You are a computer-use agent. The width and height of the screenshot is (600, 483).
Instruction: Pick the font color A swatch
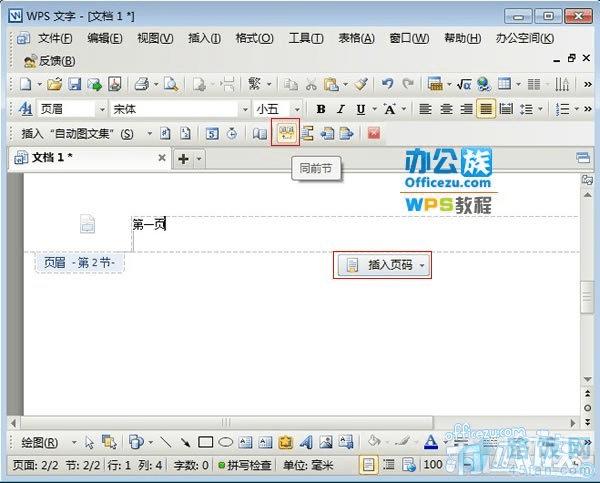point(431,442)
